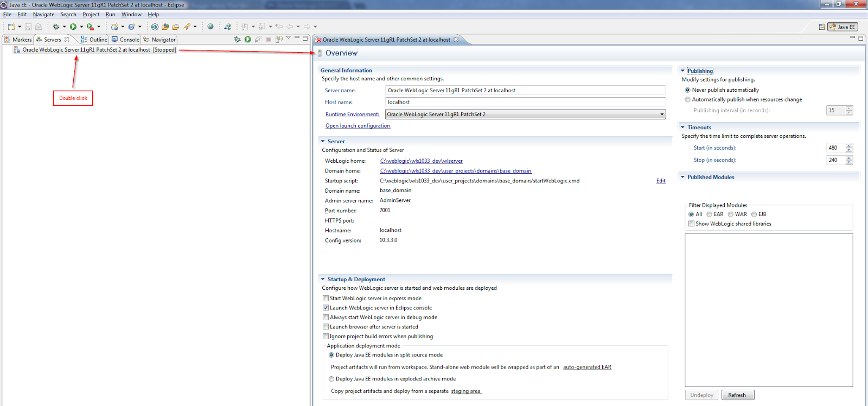Open the Web Browser globe icon
The width and height of the screenshot is (868, 406).
pyautogui.click(x=210, y=27)
